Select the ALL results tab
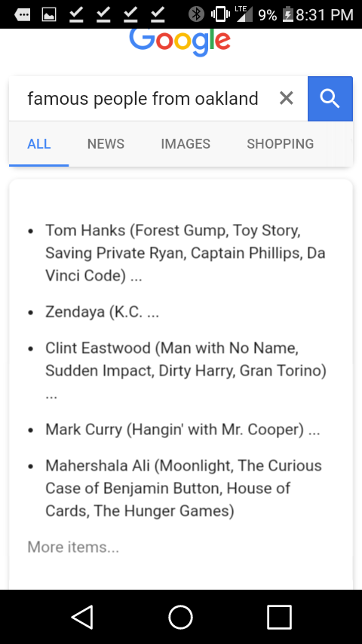Image resolution: width=362 pixels, height=644 pixels. coord(39,144)
